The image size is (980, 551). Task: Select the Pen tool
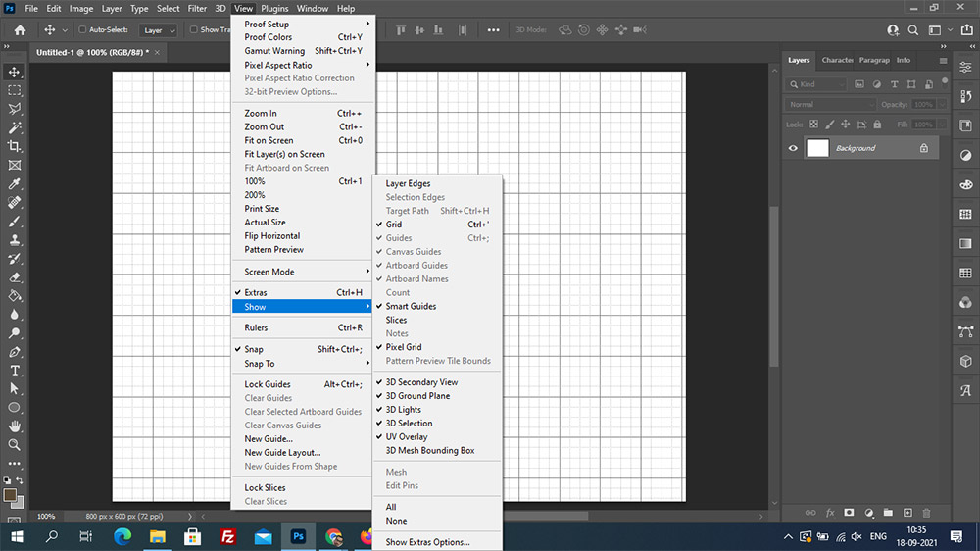click(14, 352)
